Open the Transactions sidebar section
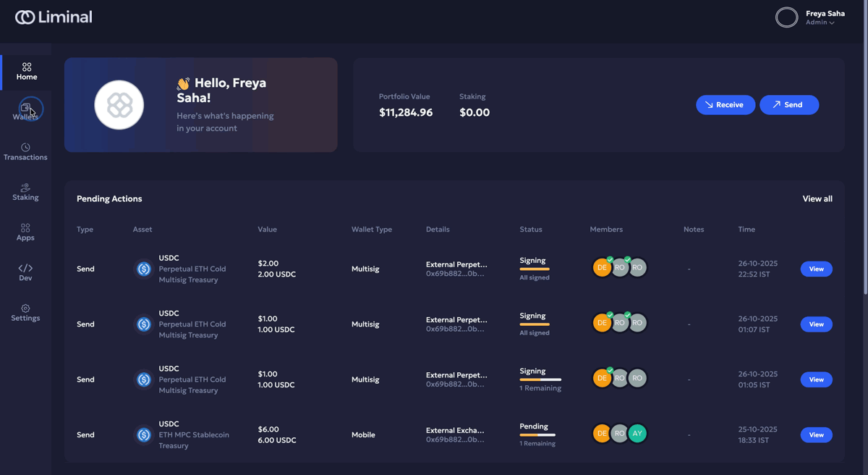The width and height of the screenshot is (868, 475). (x=26, y=152)
